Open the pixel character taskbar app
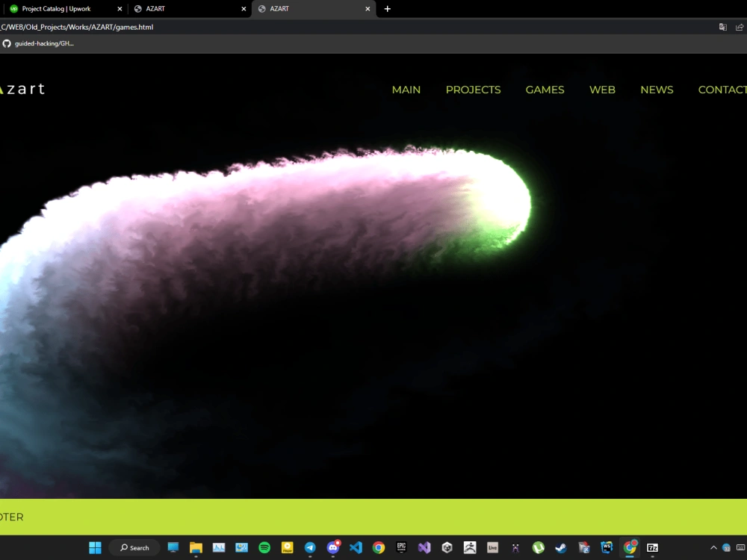 (x=515, y=547)
